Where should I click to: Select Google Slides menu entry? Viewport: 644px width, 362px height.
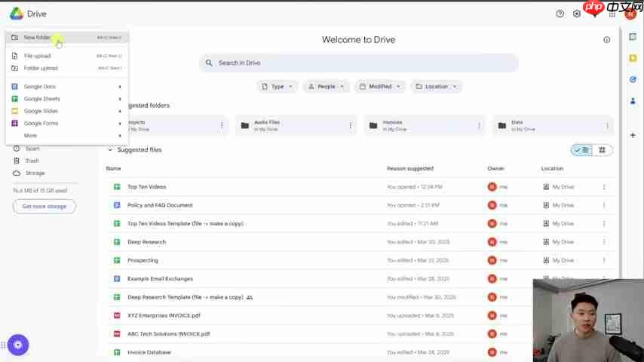coord(67,111)
